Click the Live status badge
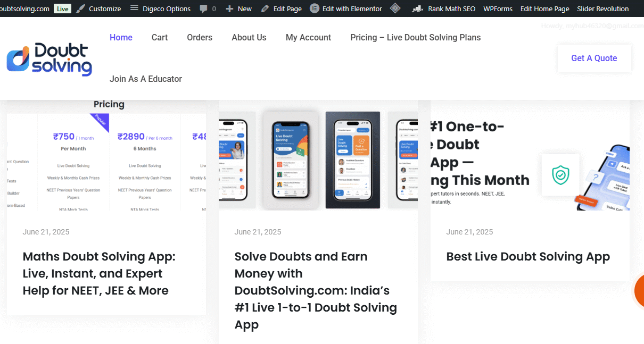The height and width of the screenshot is (344, 644). pyautogui.click(x=62, y=9)
